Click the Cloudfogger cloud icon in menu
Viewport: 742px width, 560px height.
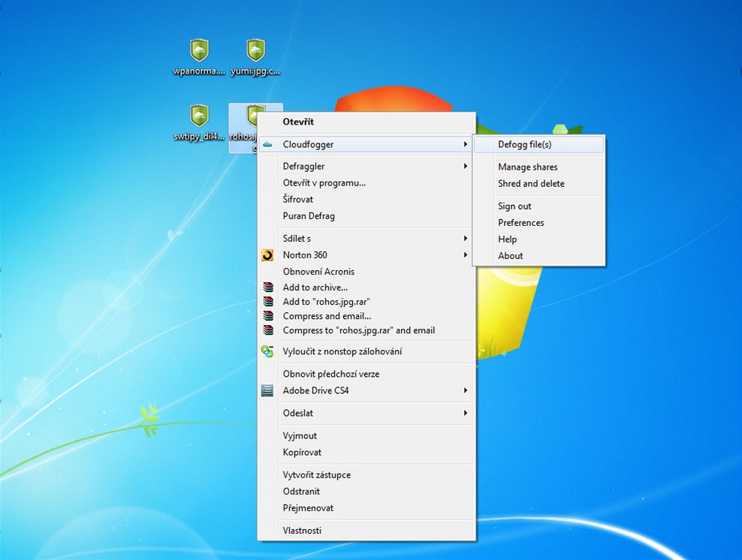267,144
